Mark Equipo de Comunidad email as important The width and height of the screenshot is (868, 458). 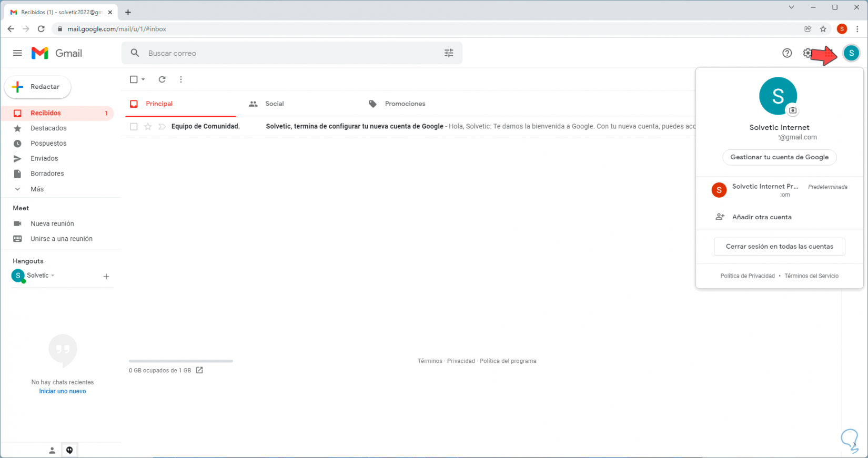coord(162,127)
